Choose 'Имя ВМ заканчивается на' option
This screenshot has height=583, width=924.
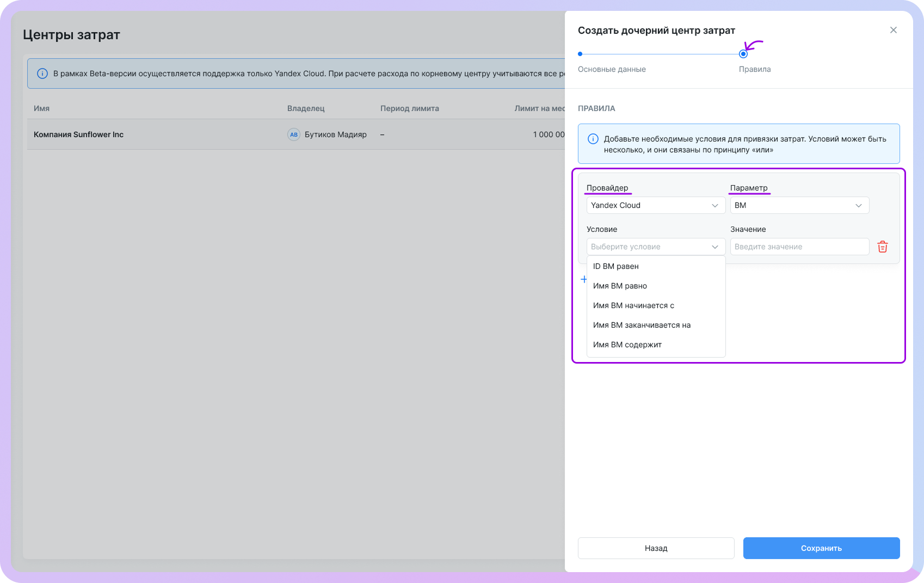click(x=642, y=325)
